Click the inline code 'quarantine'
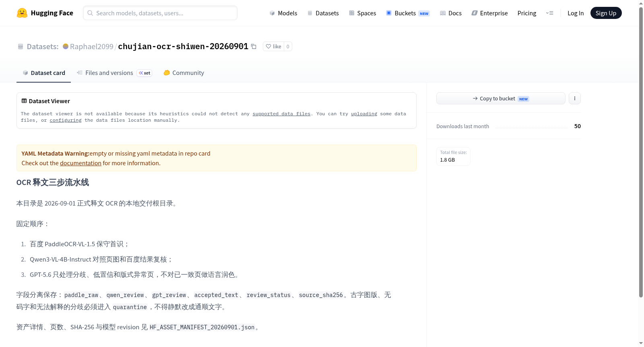Viewport: 644px width, 347px height. pos(130,307)
